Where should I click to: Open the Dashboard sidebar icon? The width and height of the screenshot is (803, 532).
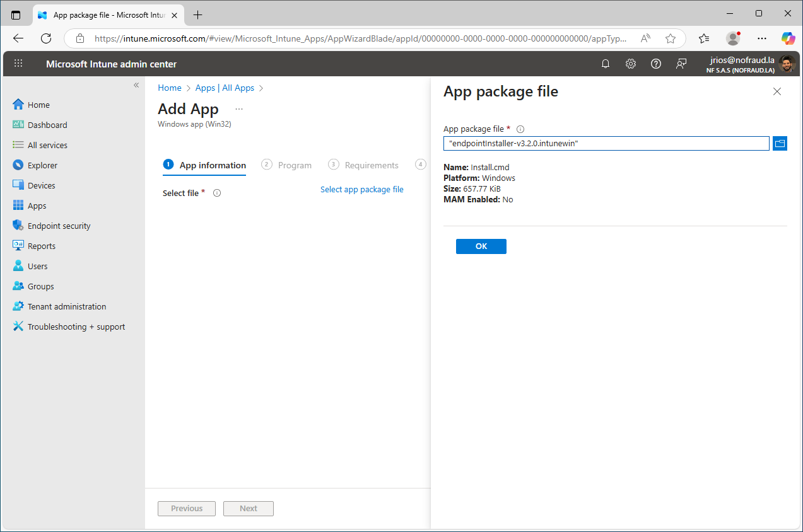pyautogui.click(x=18, y=125)
